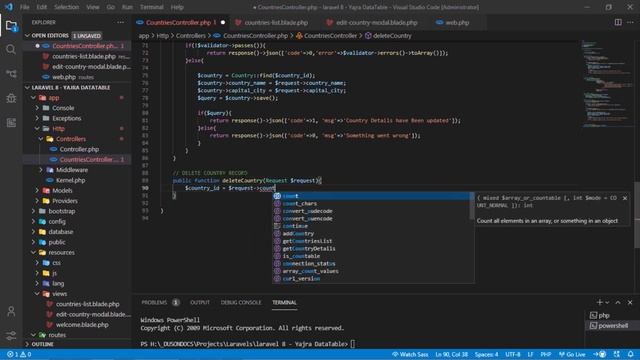This screenshot has width=640, height=360.
Task: Open the File menu
Action: click(x=24, y=7)
